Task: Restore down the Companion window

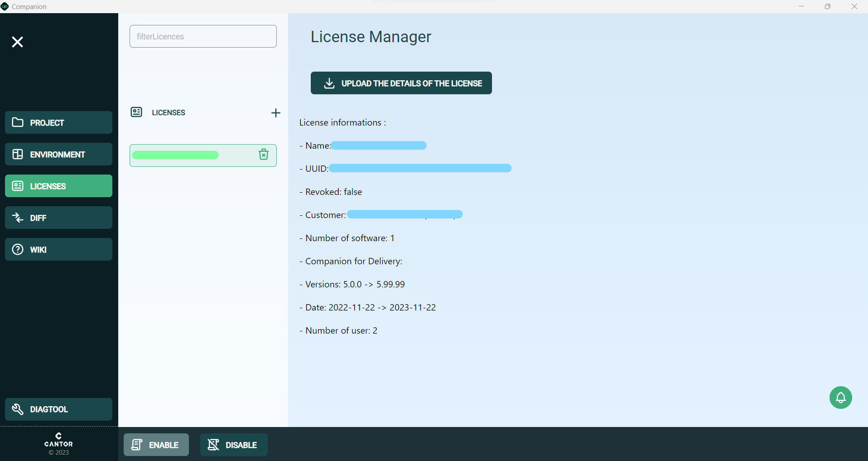Action: pos(828,6)
